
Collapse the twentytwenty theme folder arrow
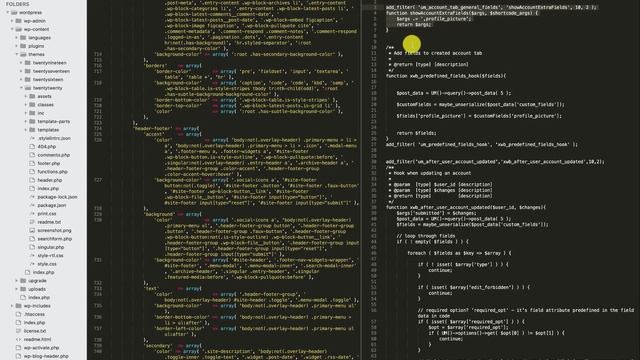(x=21, y=88)
